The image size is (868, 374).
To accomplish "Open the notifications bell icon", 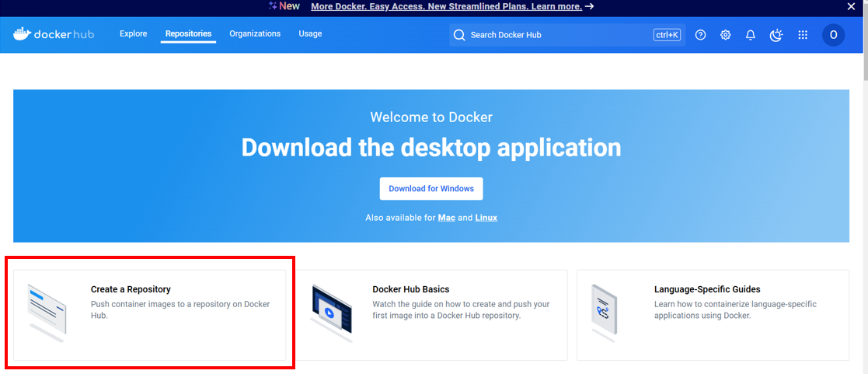I will pos(750,35).
